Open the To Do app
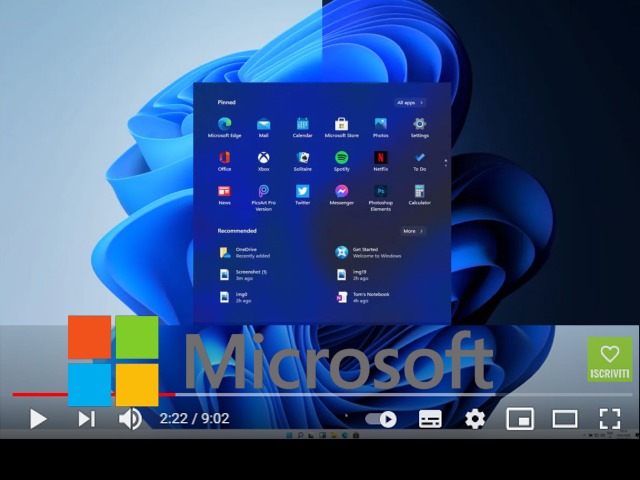640x480 pixels. click(x=420, y=161)
